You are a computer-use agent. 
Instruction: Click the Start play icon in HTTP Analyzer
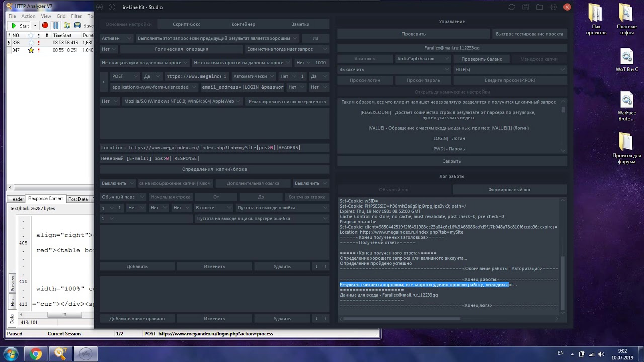pyautogui.click(x=14, y=26)
